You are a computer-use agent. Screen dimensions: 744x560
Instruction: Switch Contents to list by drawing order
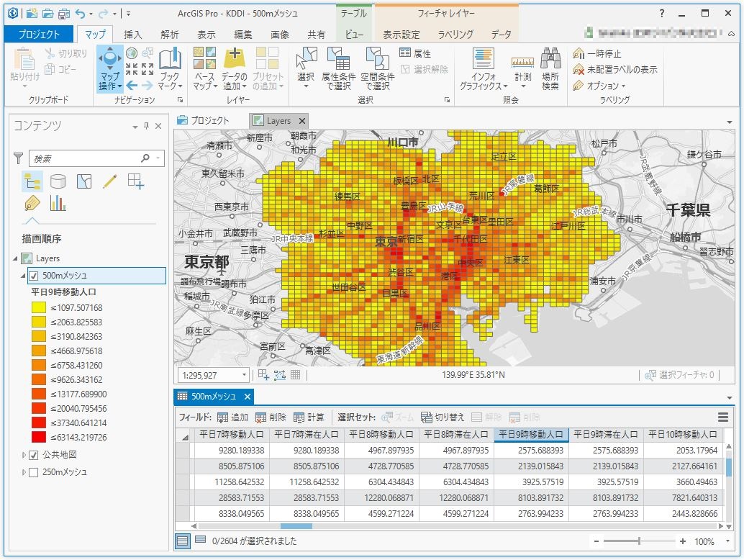pos(32,181)
